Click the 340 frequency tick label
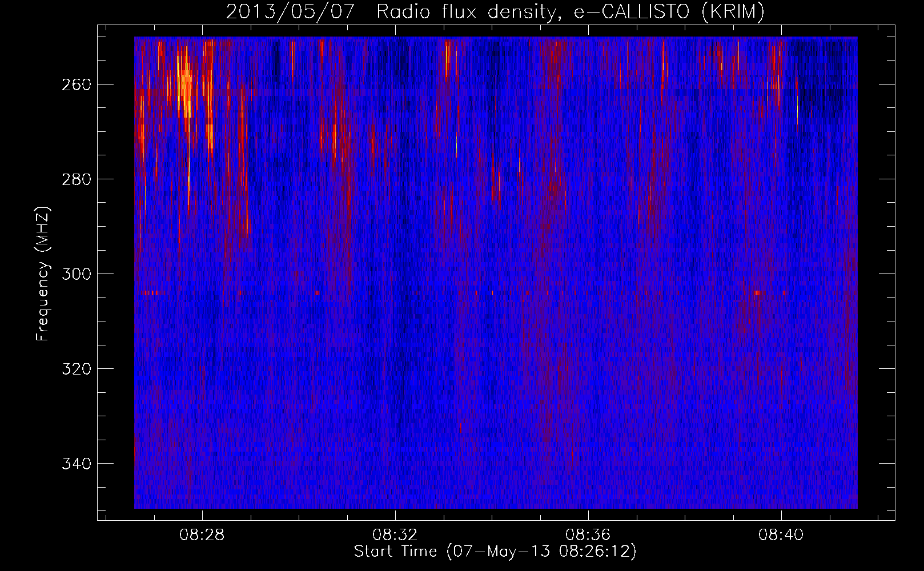This screenshot has height=571, width=924. [x=77, y=464]
